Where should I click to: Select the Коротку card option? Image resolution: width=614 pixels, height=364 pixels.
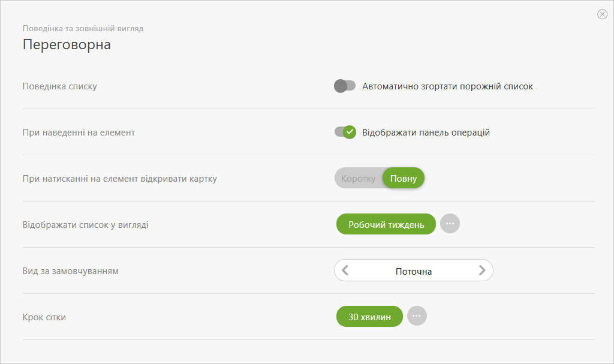[359, 179]
